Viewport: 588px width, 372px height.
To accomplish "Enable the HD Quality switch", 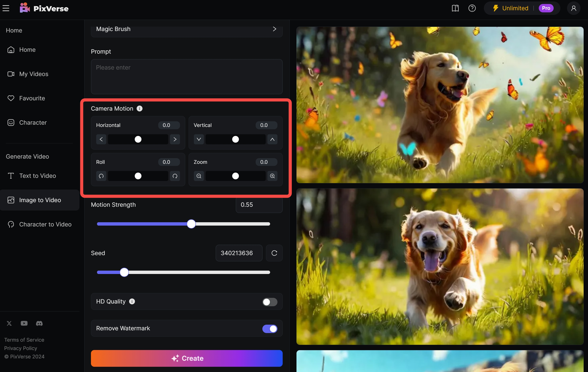I will (x=269, y=302).
